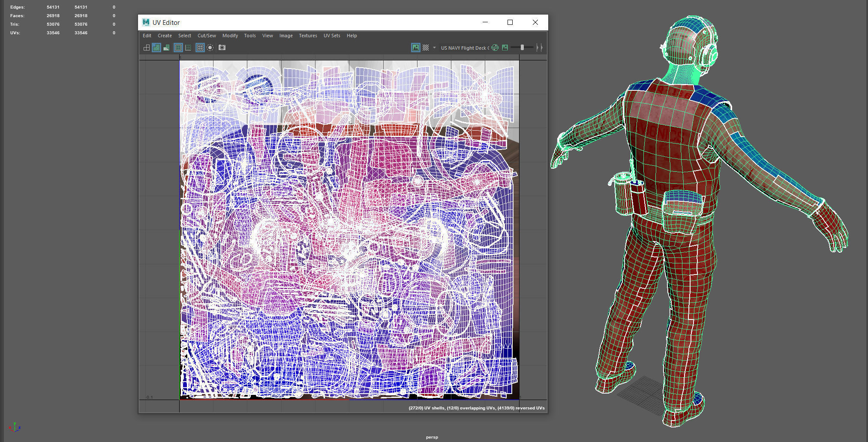The image size is (868, 442).
Task: Toggle dim image icon beside slider
Action: tap(505, 48)
